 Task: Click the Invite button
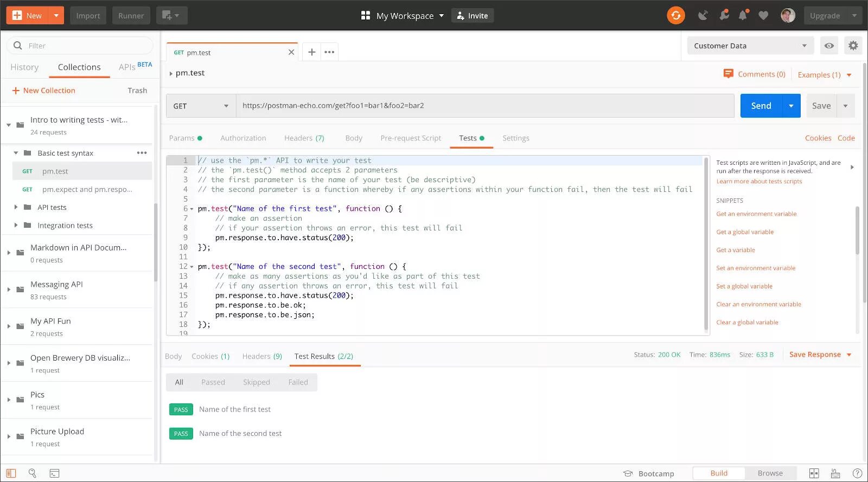point(473,16)
